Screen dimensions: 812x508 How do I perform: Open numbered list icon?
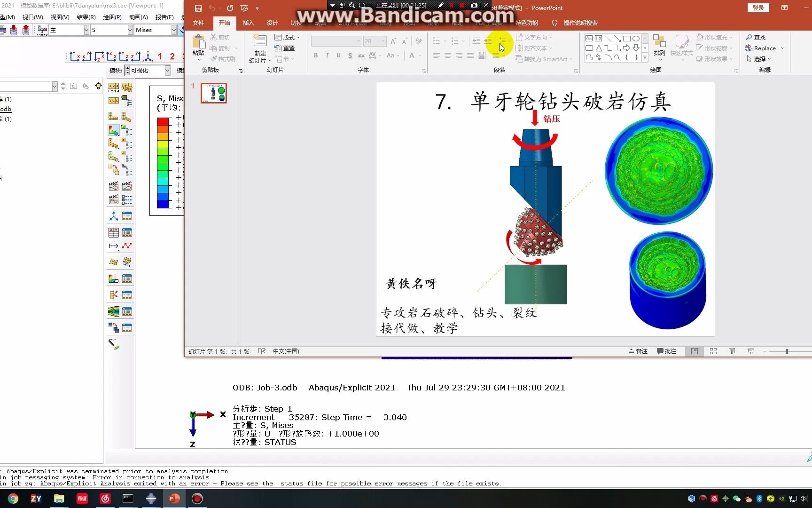(454, 41)
